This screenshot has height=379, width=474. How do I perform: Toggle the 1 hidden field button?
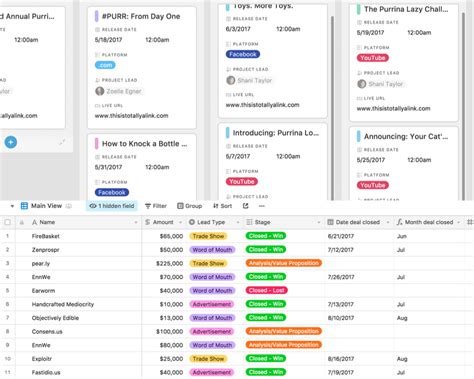112,206
